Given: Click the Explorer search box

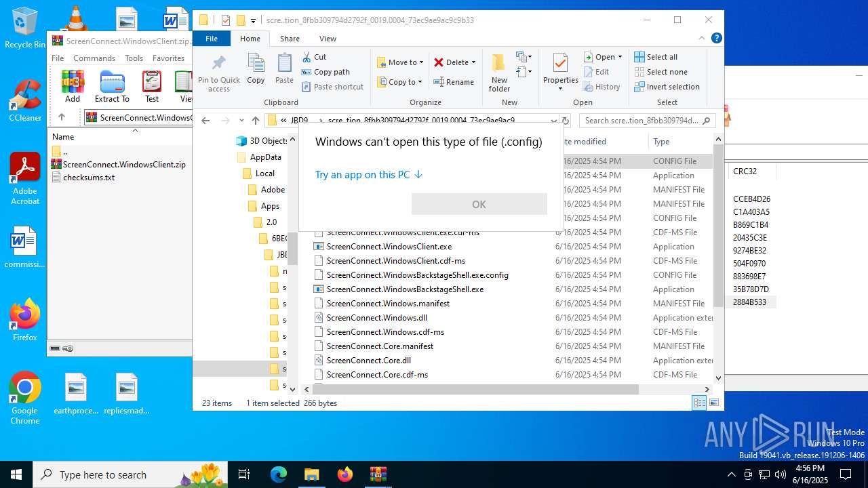Looking at the screenshot, I should [648, 121].
